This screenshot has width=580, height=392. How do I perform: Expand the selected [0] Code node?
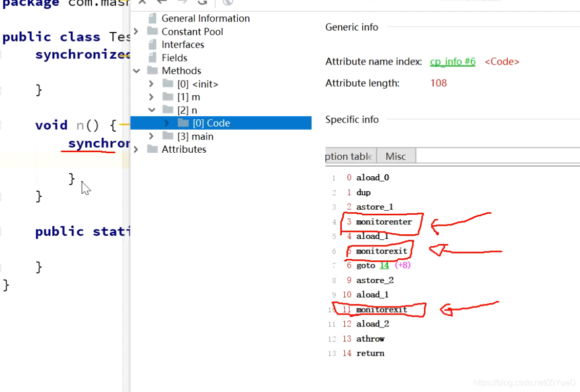[167, 123]
